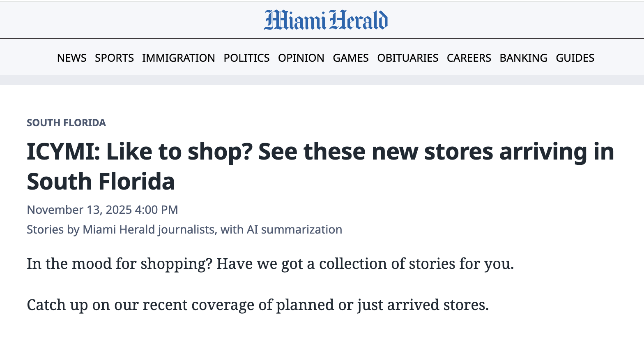
Task: Go to the Sports section
Action: pos(114,58)
